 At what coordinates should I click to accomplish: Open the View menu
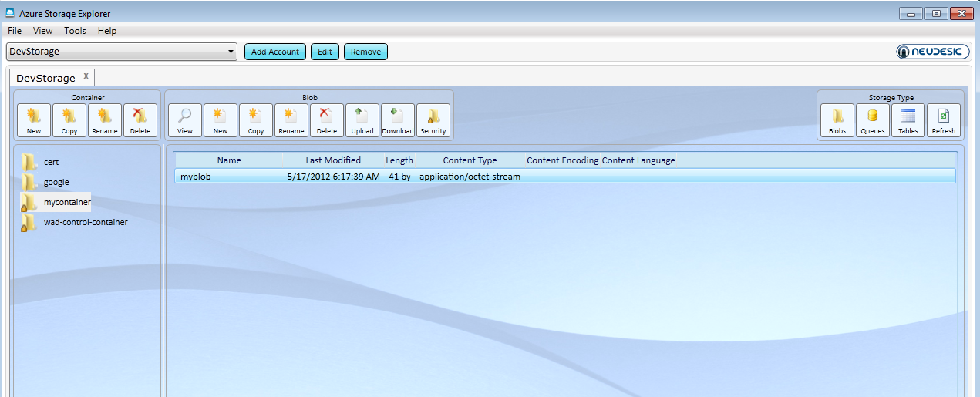pyautogui.click(x=43, y=31)
